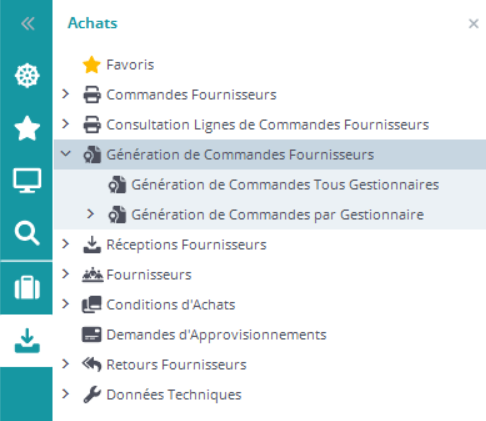Expand Génération de Commandes par Gestionnaire

pyautogui.click(x=90, y=214)
